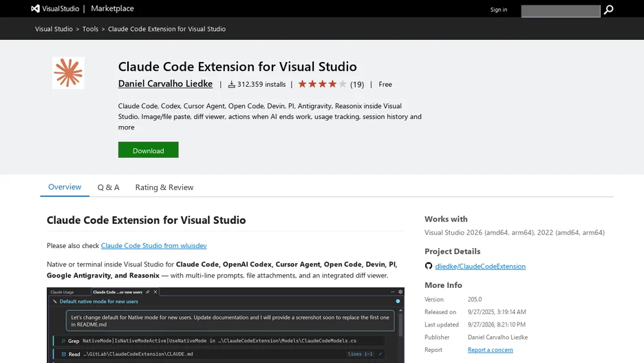
Task: Click the search magnifier icon
Action: coord(608,10)
